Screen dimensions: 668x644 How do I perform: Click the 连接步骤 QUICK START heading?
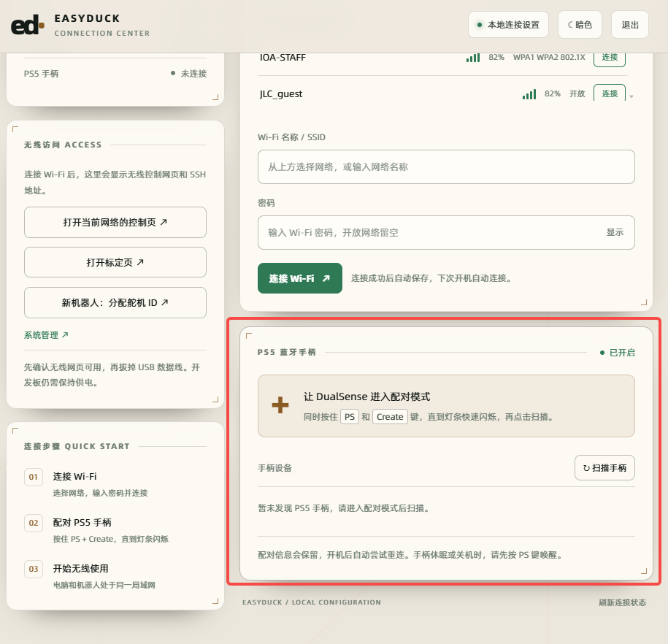coord(77,446)
